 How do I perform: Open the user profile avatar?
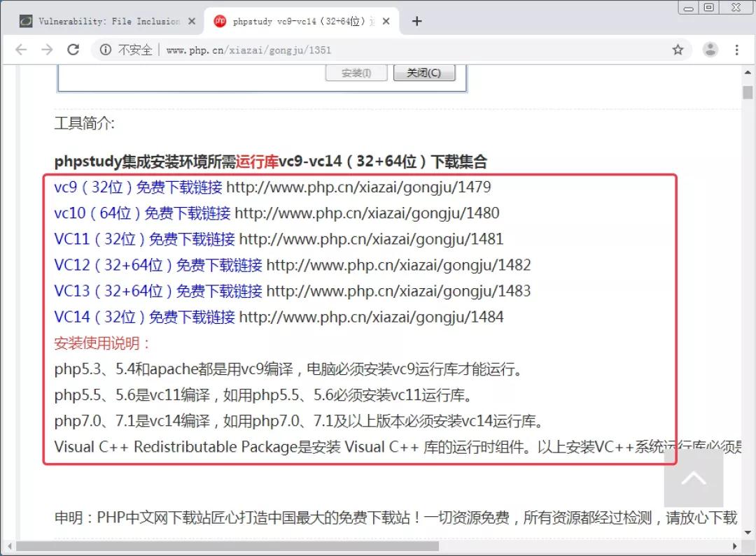point(710,50)
